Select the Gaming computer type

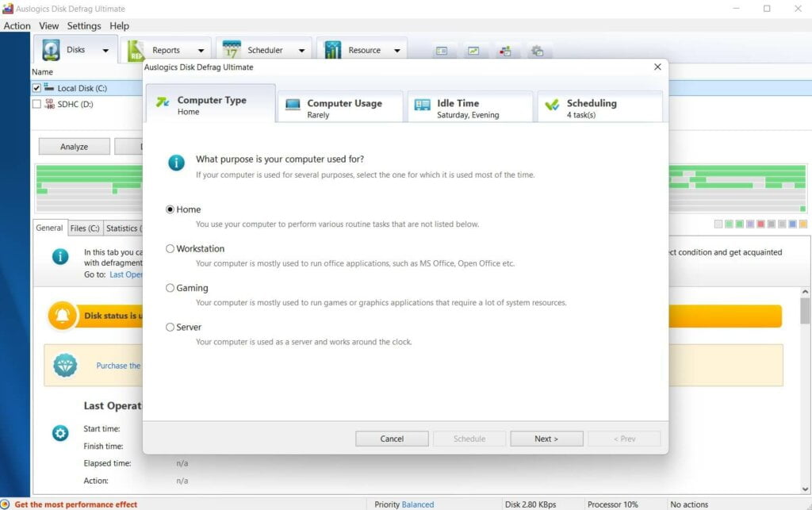(x=170, y=288)
